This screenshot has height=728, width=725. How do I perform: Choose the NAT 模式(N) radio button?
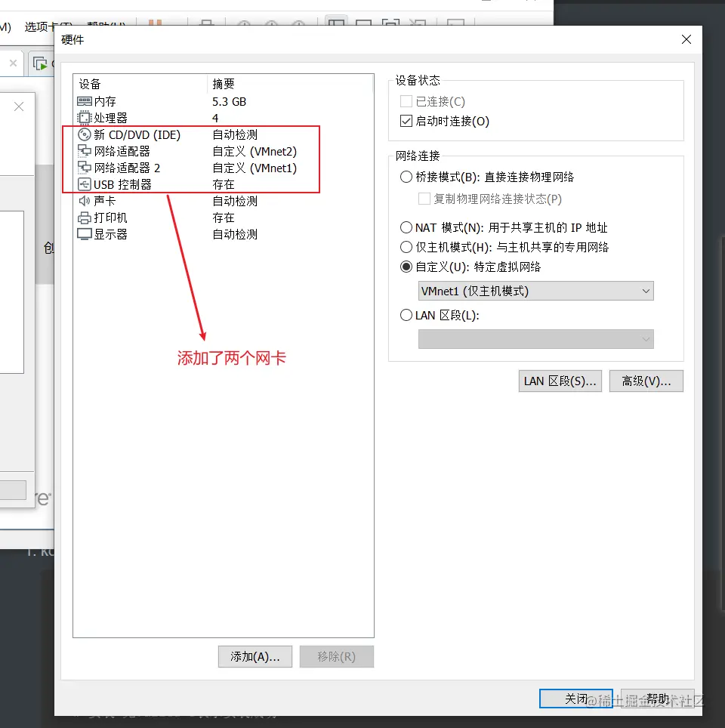pyautogui.click(x=406, y=227)
